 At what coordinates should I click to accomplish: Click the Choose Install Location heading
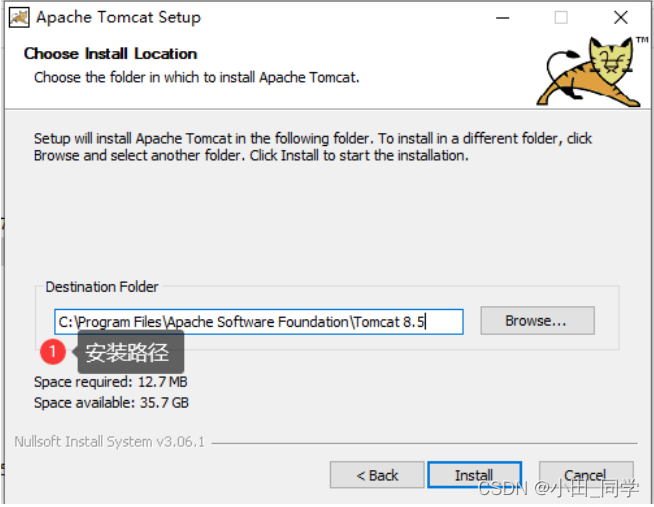pyautogui.click(x=111, y=54)
